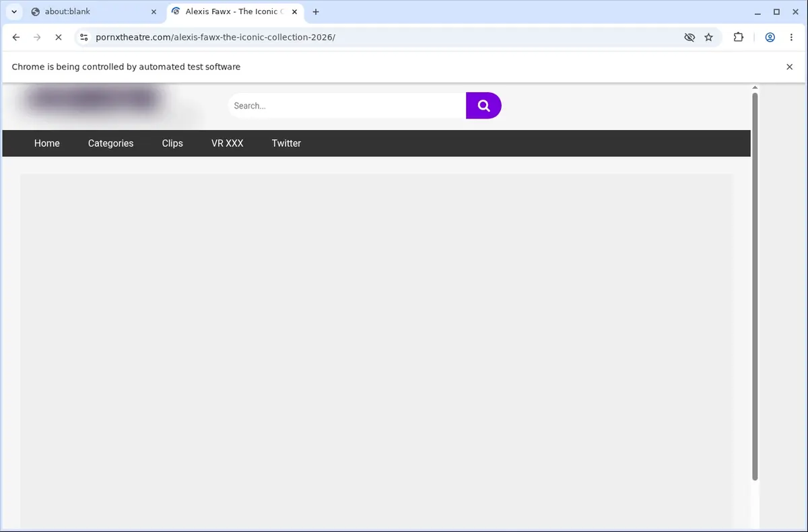
Task: Open the Home menu item
Action: point(47,143)
